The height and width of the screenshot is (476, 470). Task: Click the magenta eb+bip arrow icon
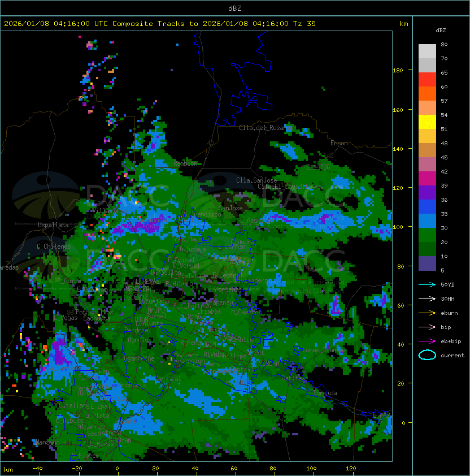pos(427,341)
